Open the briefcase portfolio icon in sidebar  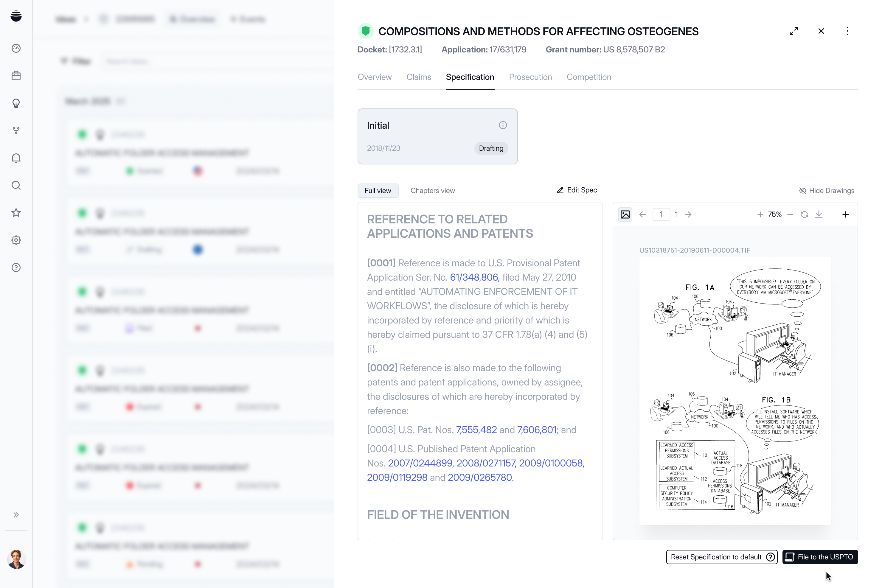[16, 75]
